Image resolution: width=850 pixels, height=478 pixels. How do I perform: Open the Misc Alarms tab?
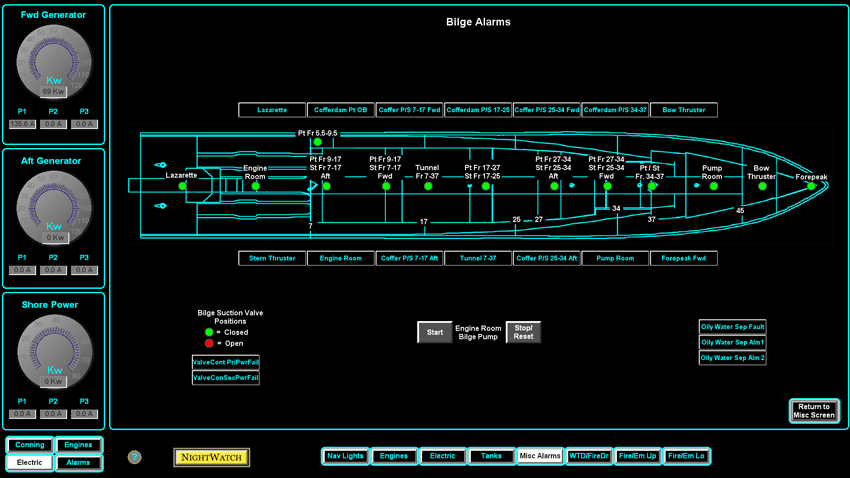pyautogui.click(x=540, y=456)
